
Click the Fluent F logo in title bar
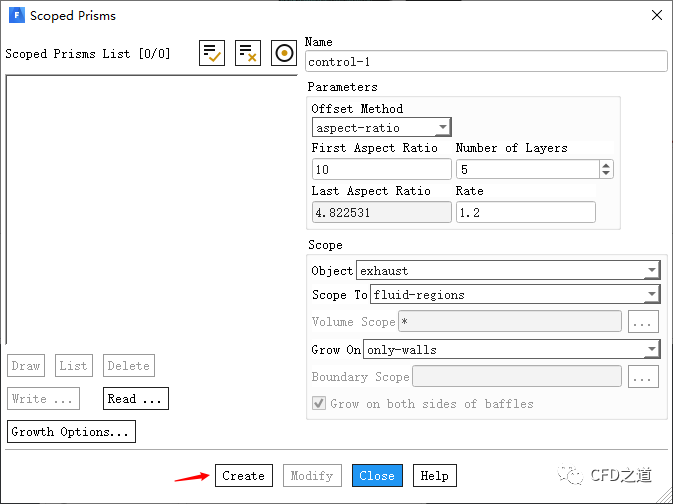pos(17,15)
